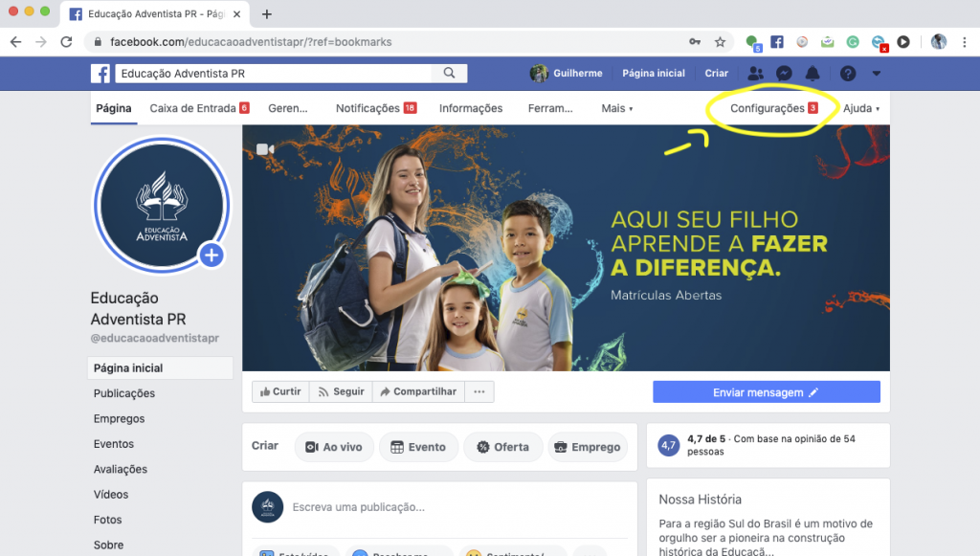The image size is (980, 556).
Task: Click the @educacaoadventistapr username
Action: (154, 338)
